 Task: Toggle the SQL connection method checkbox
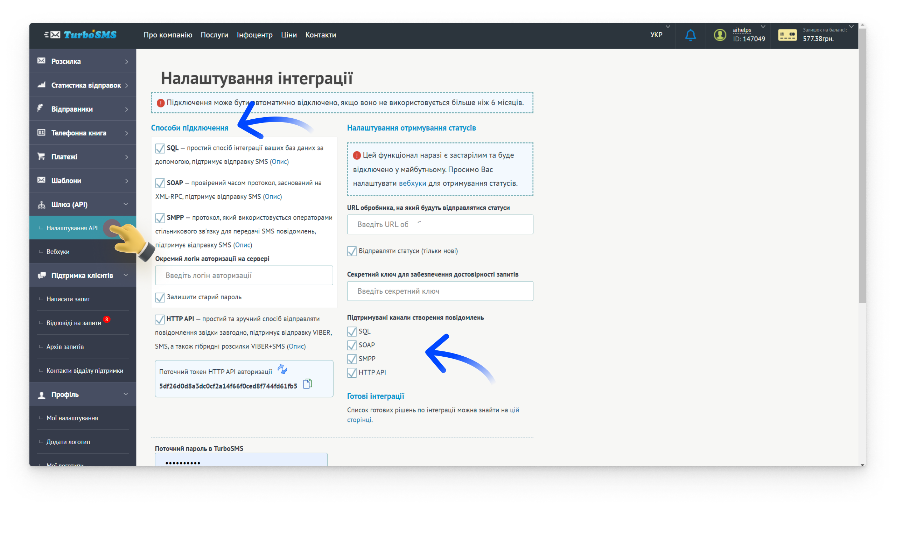click(x=160, y=148)
